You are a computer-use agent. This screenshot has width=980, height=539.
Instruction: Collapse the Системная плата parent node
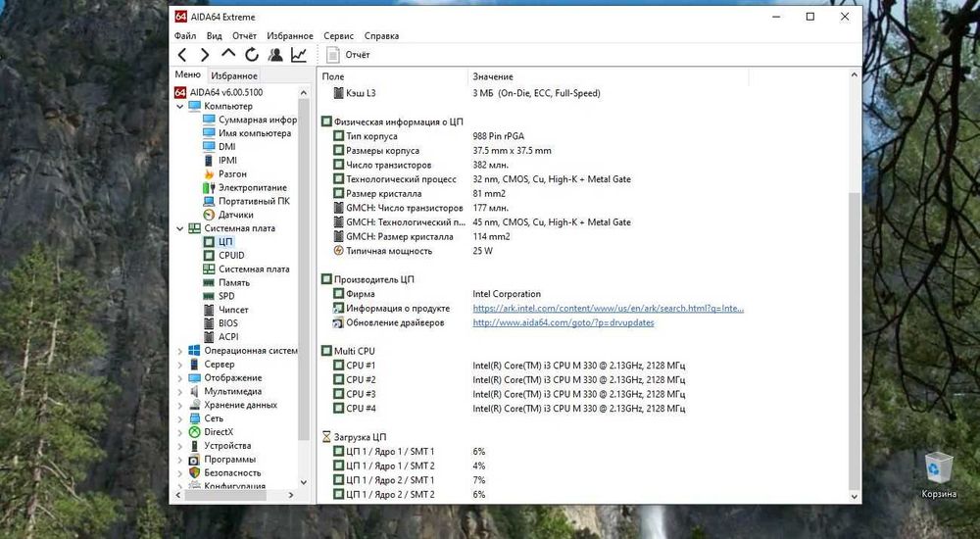point(180,228)
